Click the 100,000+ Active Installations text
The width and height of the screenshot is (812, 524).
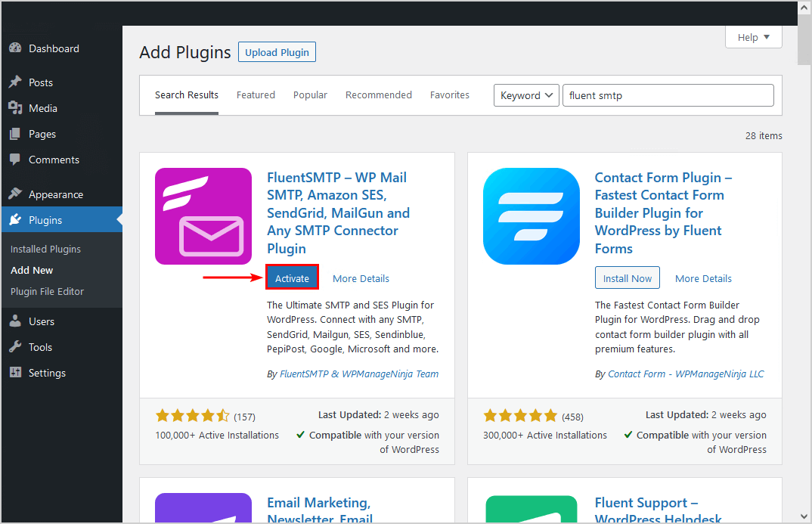coord(217,435)
